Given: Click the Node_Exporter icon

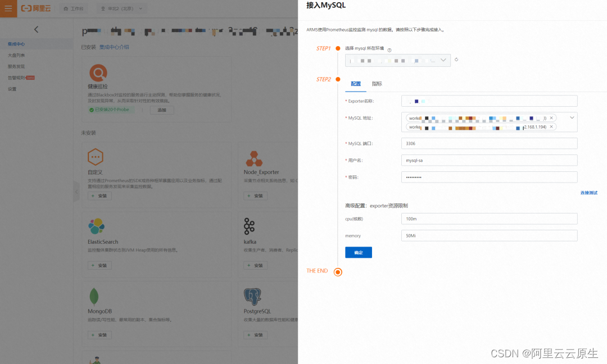Looking at the screenshot, I should click(x=254, y=158).
